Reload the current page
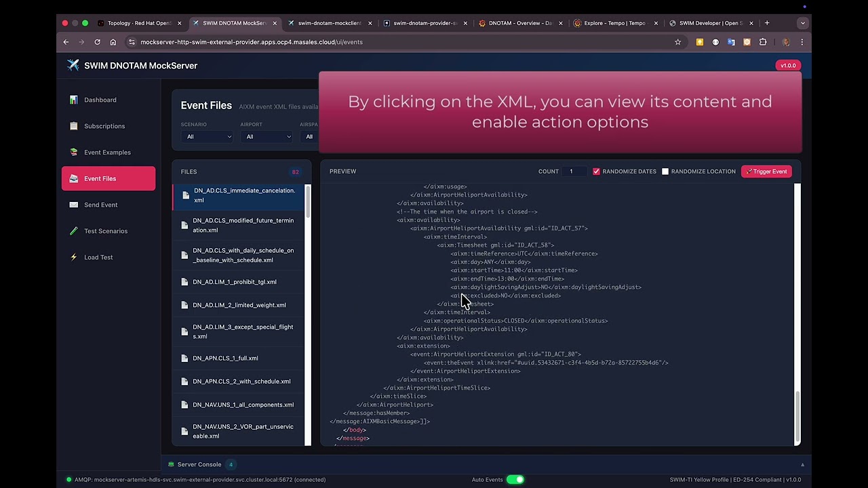The image size is (868, 488). (x=97, y=42)
